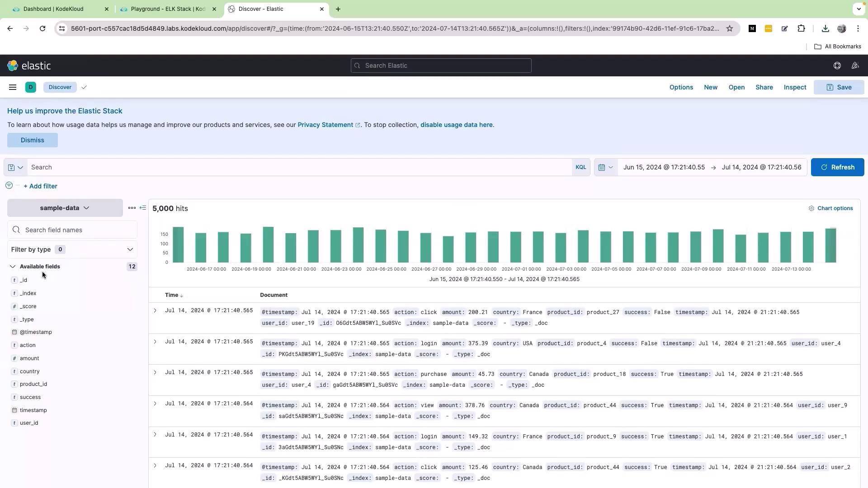This screenshot has height=488, width=868.
Task: Click the filter options circle icon
Action: point(9,186)
